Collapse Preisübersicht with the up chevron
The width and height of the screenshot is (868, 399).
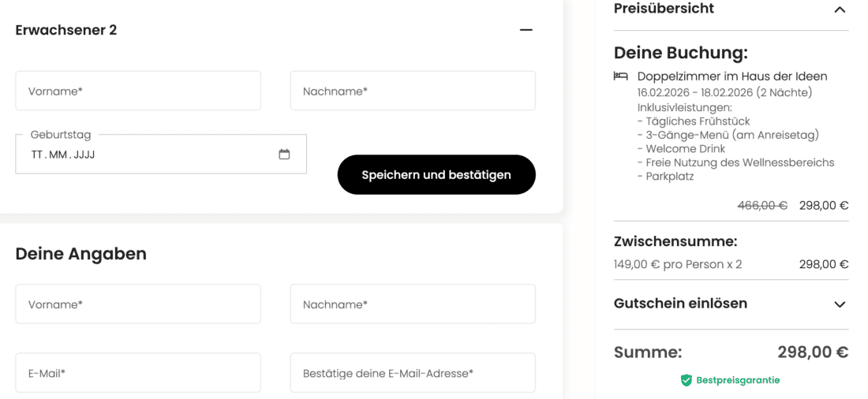pos(840,9)
